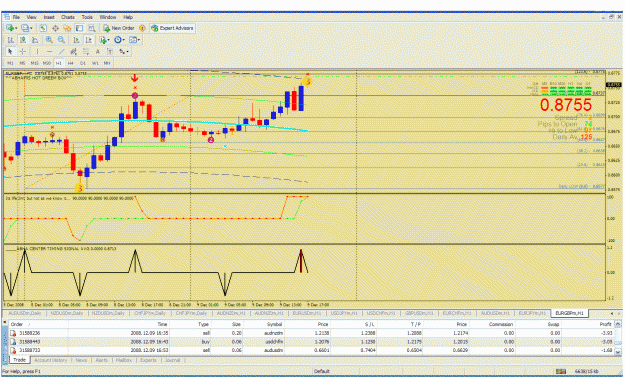The width and height of the screenshot is (625, 377).
Task: Sort trades by Profit column header
Action: point(588,324)
